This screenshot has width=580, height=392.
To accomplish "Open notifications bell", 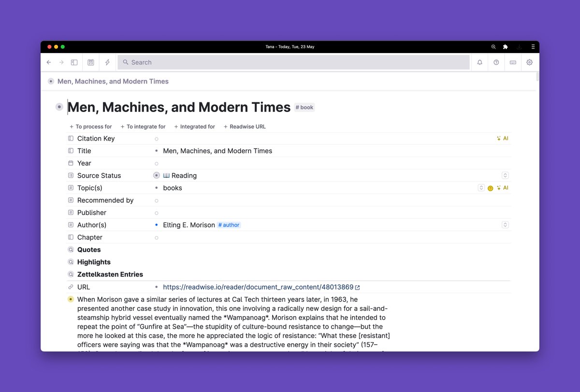I will [x=479, y=62].
